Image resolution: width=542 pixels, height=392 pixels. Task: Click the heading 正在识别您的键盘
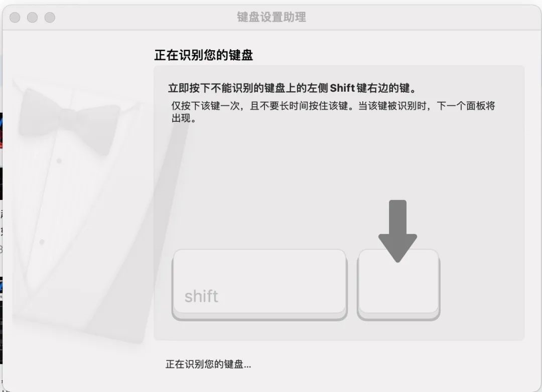point(204,55)
